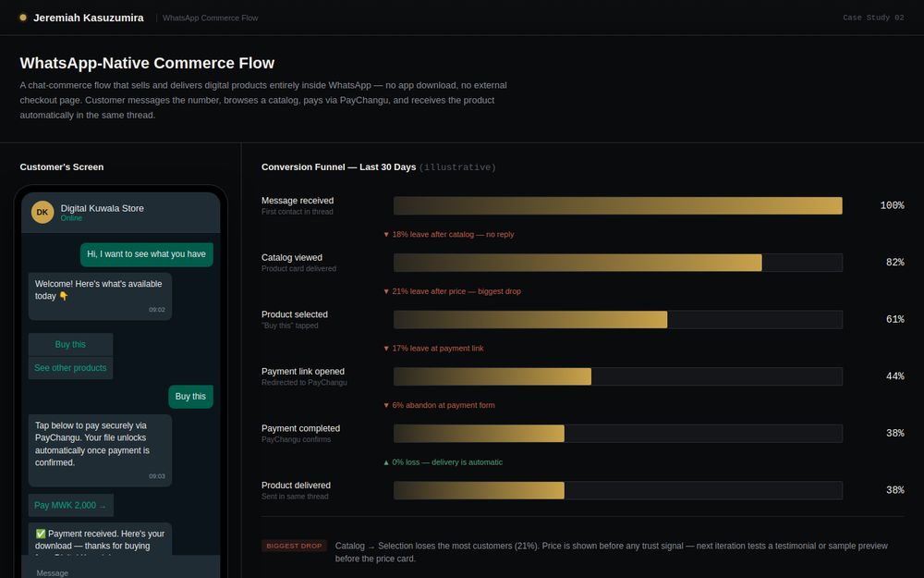Click the '21% leave after price' note
The image size is (924, 578).
(452, 291)
